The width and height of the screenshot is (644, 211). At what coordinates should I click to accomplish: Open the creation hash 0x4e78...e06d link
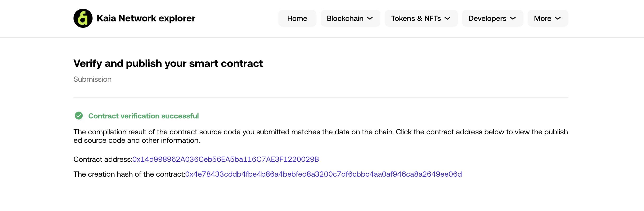pyautogui.click(x=323, y=174)
